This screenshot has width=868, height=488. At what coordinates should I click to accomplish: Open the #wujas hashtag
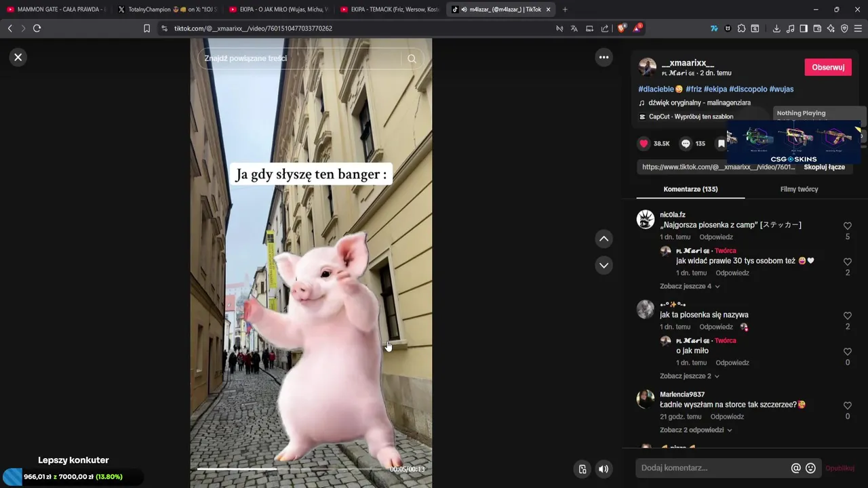(x=781, y=89)
